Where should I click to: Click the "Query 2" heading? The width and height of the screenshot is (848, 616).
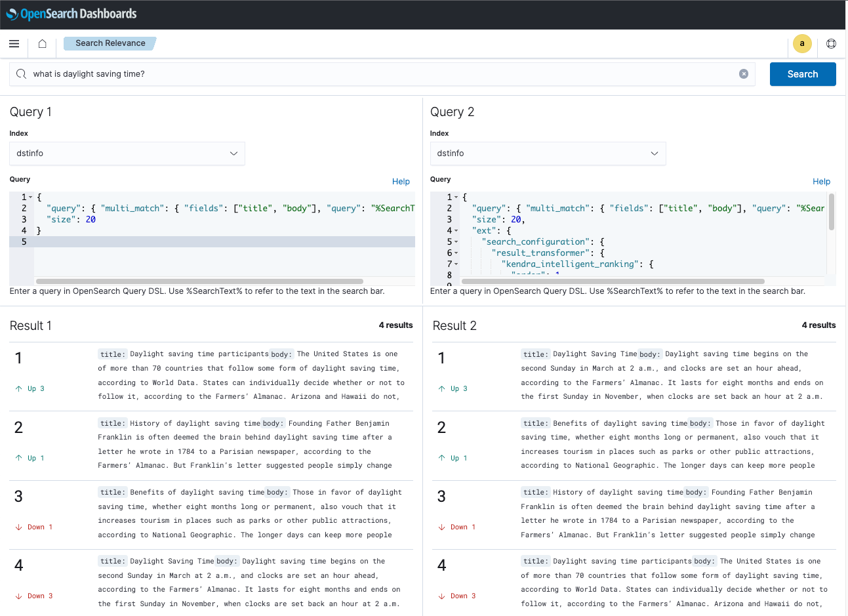(x=452, y=112)
